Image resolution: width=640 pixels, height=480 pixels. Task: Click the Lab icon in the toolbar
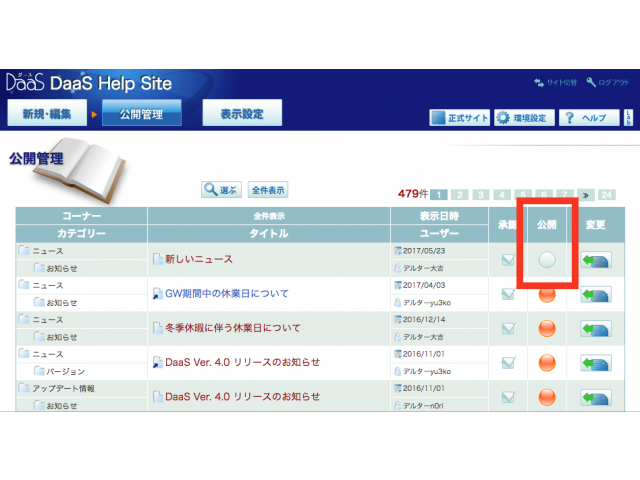coord(627,117)
